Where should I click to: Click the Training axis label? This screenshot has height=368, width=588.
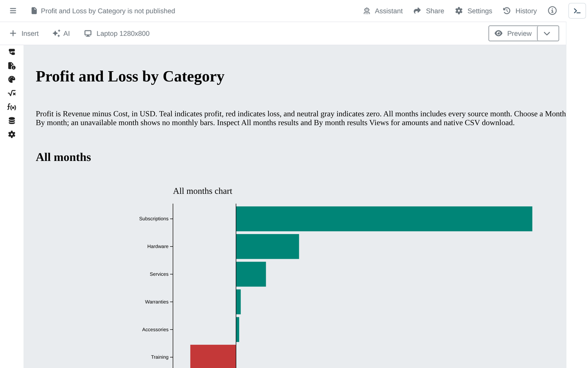click(160, 357)
